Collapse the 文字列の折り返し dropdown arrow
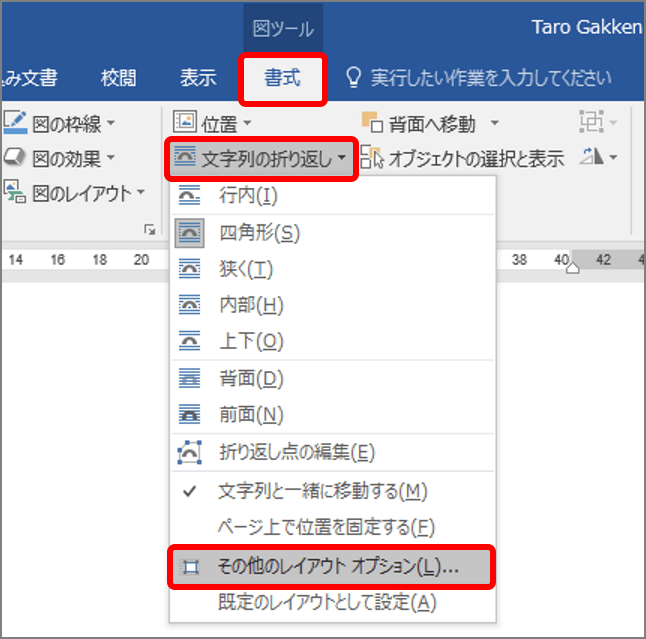Image resolution: width=646 pixels, height=639 pixels. (x=342, y=157)
